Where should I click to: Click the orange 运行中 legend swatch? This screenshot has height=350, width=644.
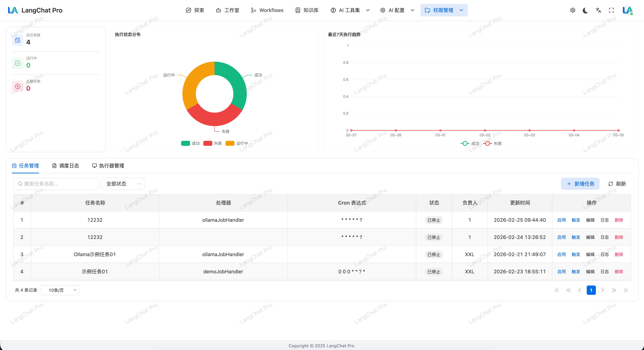tap(230, 143)
